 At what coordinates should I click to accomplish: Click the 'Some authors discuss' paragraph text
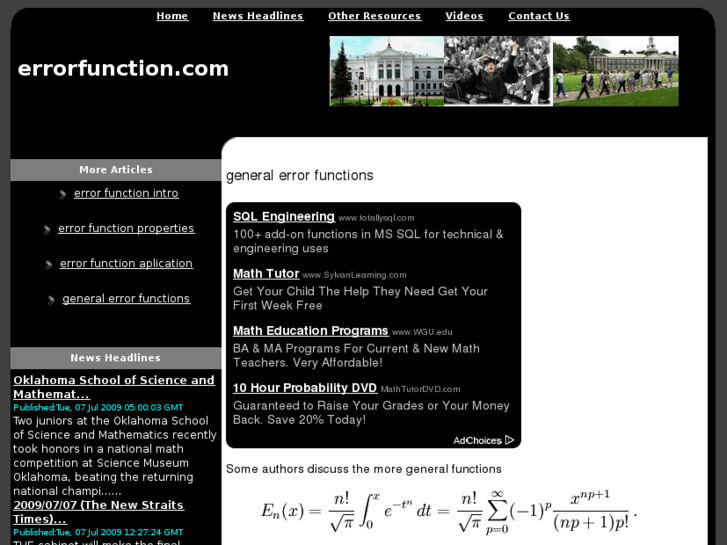[x=364, y=469]
